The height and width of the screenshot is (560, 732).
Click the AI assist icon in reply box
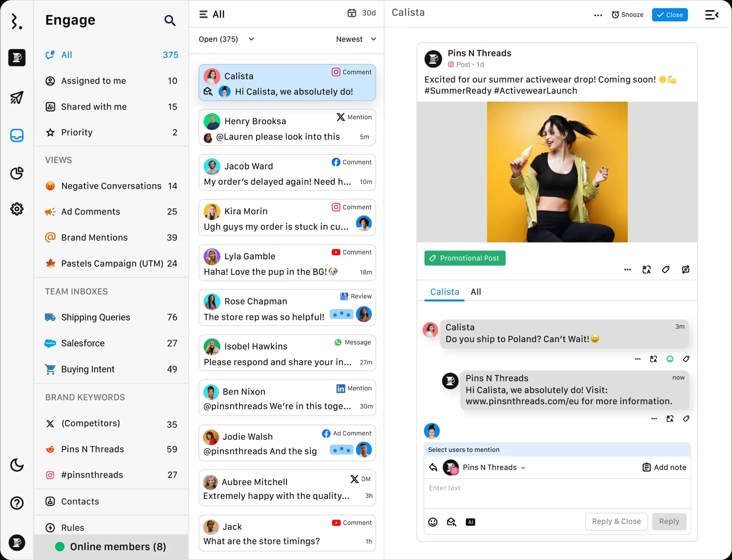pyautogui.click(x=470, y=522)
